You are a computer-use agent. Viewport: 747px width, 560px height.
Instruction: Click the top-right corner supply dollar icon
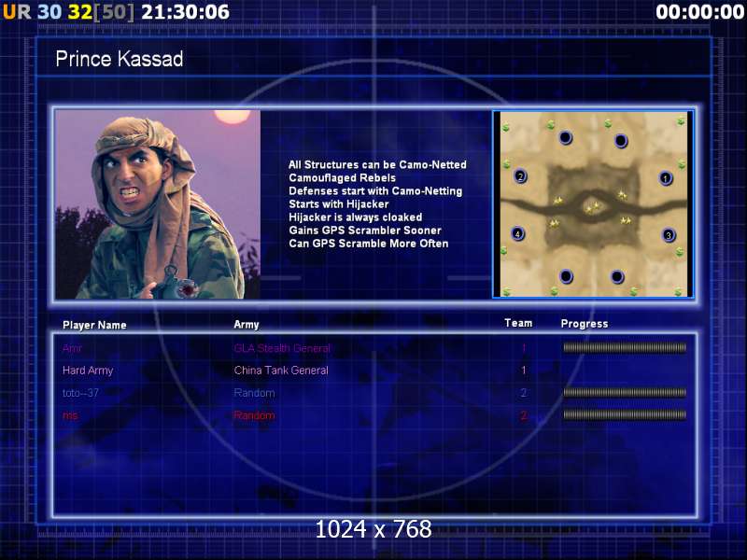click(681, 122)
